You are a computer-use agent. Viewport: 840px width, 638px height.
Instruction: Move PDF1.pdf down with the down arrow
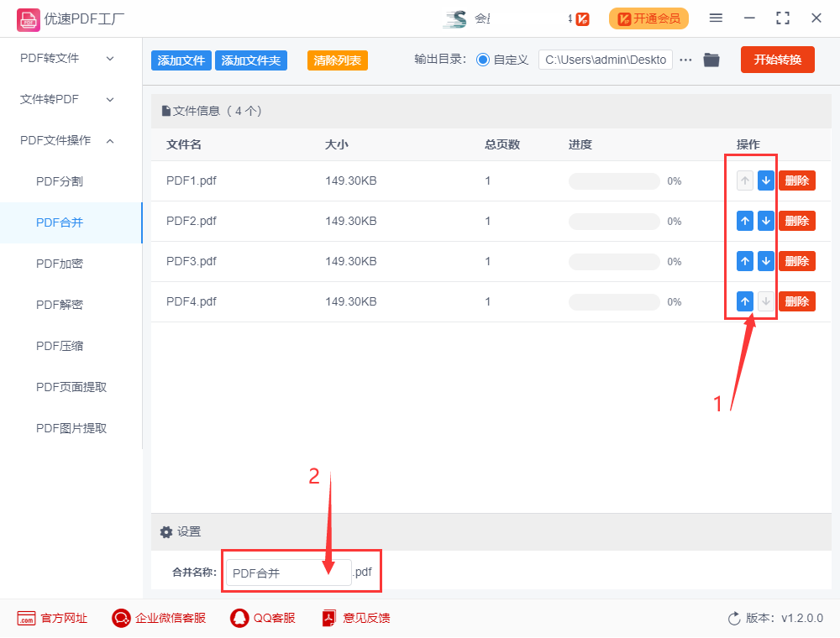765,180
